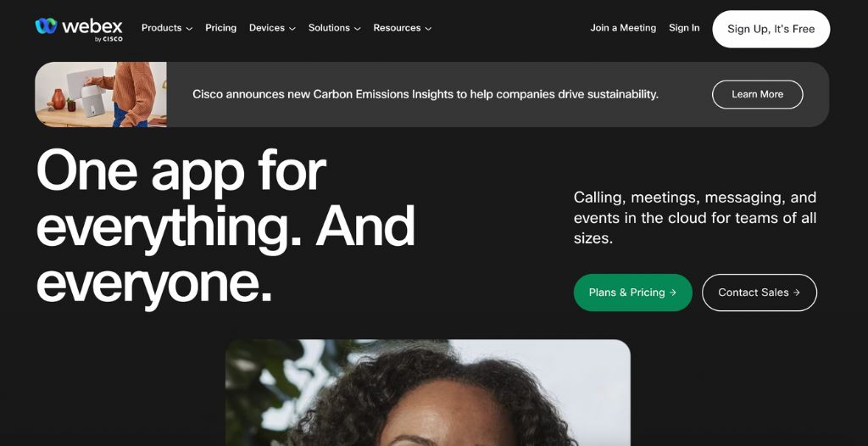The height and width of the screenshot is (446, 868).
Task: Open the Resources dropdown menu
Action: tap(402, 28)
